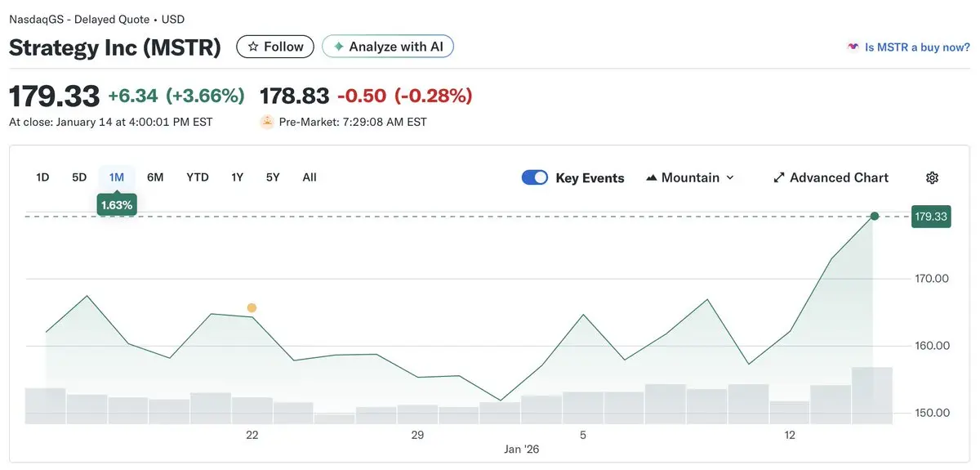Select the 6M time range
This screenshot has height=470, width=980.
pyautogui.click(x=155, y=177)
